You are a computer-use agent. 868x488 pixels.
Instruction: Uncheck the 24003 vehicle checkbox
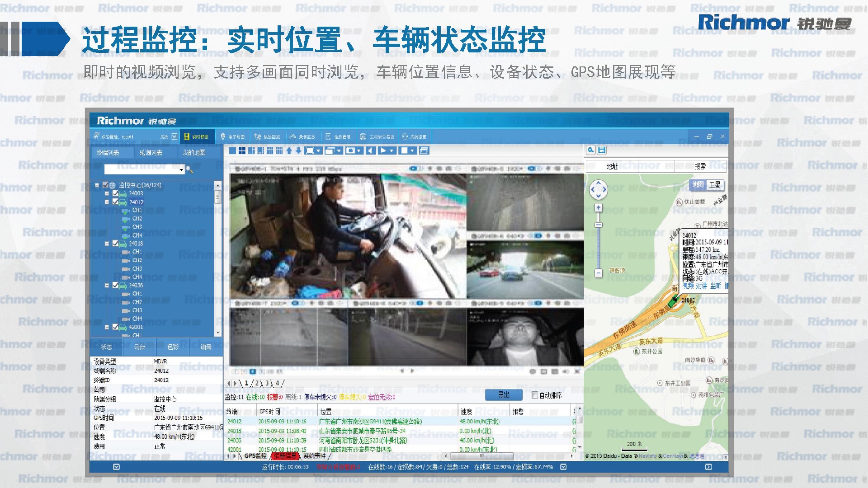(x=115, y=193)
